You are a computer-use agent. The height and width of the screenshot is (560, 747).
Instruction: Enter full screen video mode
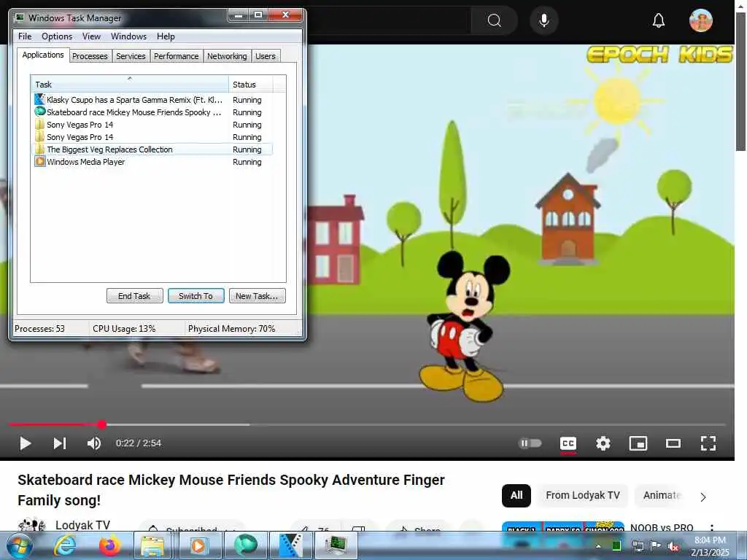[x=708, y=443]
